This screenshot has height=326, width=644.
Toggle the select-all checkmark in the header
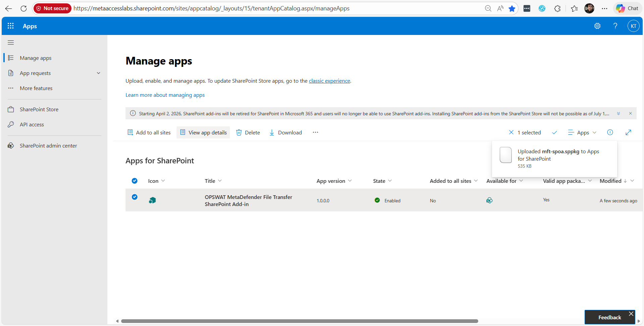(x=135, y=181)
